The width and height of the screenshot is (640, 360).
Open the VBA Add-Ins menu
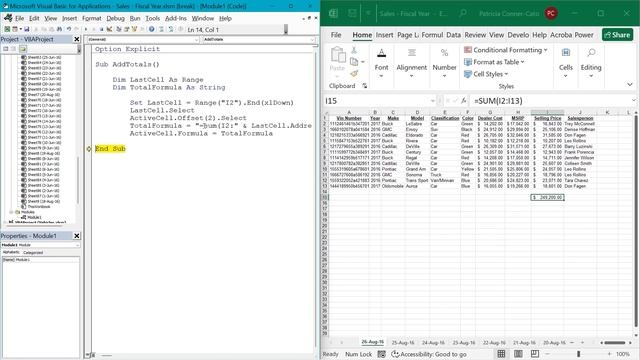click(176, 18)
